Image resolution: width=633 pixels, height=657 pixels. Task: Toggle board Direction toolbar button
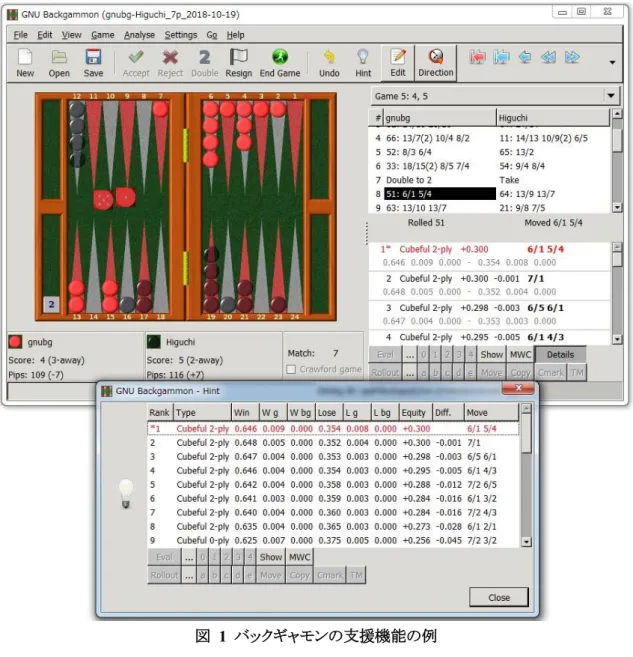coord(436,63)
